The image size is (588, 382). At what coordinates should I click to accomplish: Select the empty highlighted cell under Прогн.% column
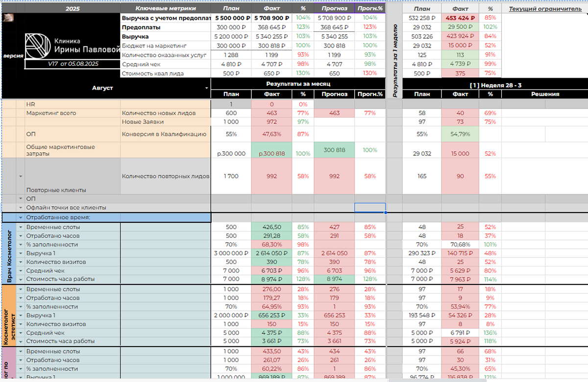(x=370, y=208)
